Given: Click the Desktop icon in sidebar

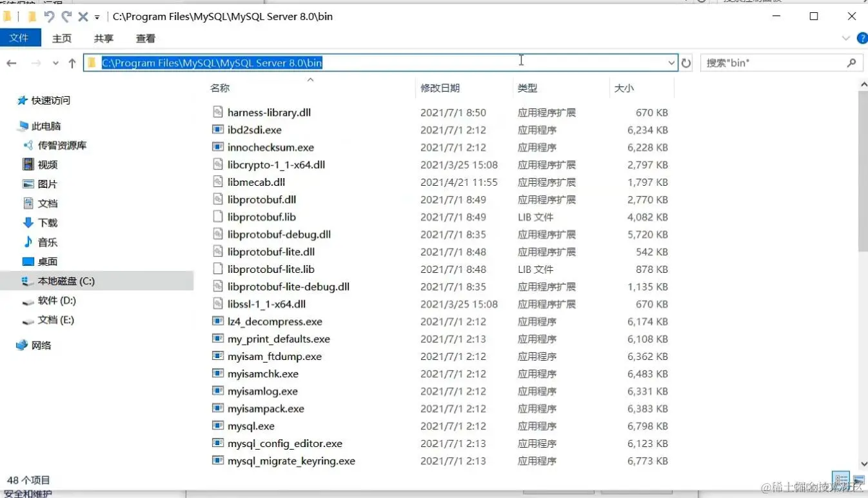Looking at the screenshot, I should click(28, 261).
